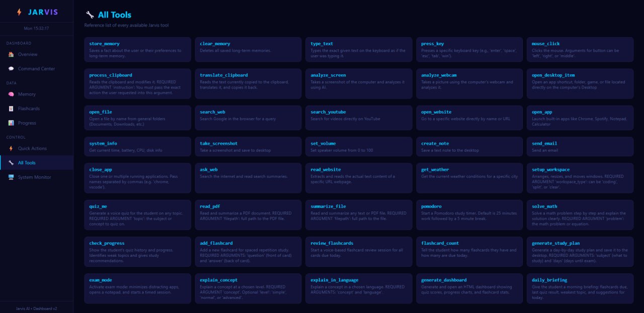
Task: Click the close_app tool card
Action: point(138,178)
